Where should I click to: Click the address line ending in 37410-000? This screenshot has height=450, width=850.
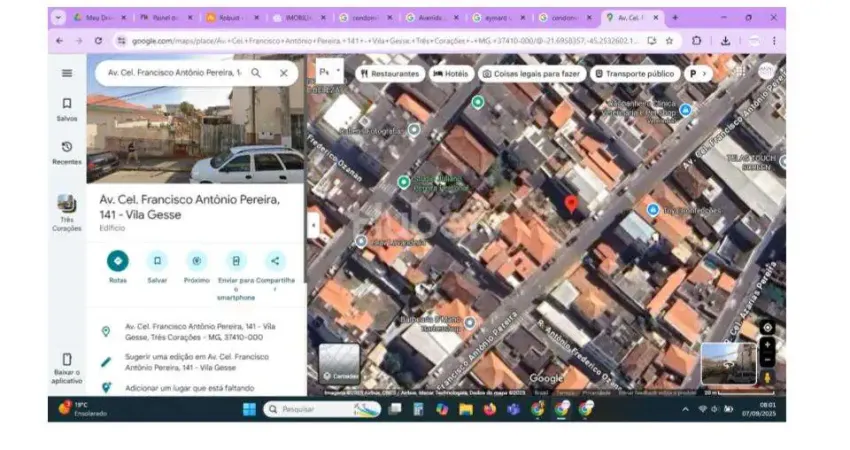[200, 332]
